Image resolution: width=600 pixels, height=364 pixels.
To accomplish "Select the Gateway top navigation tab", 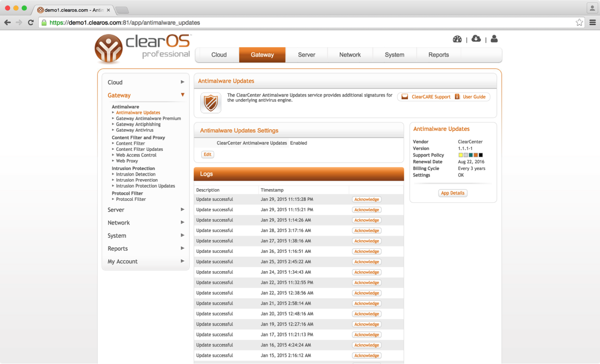I will click(x=262, y=55).
